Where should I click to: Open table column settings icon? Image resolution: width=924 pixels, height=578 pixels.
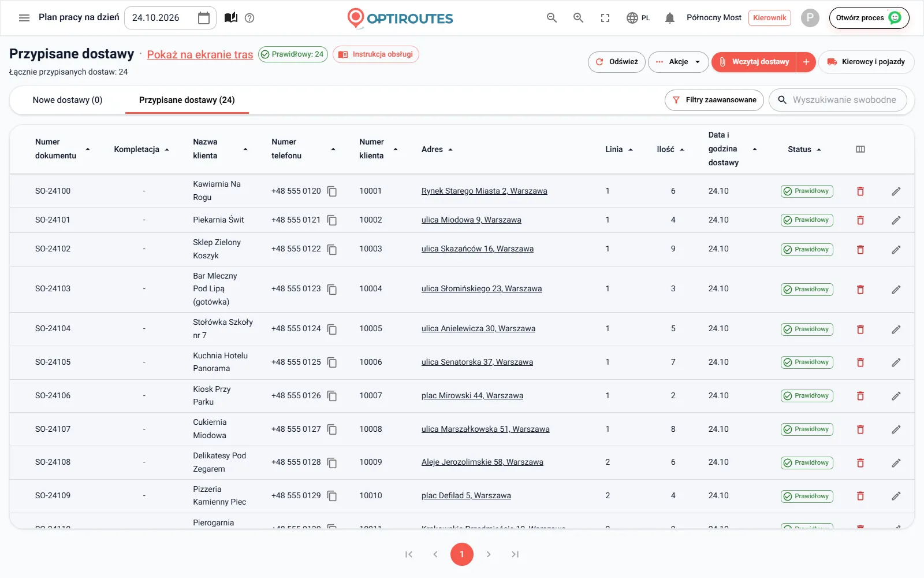pos(860,149)
